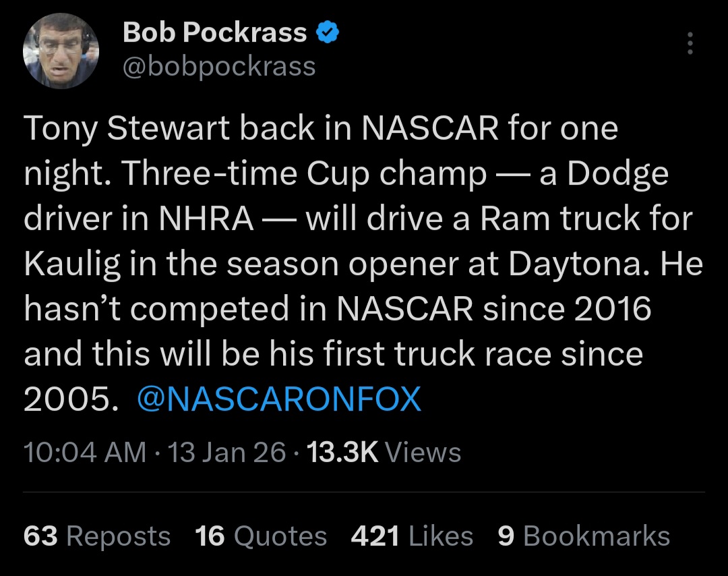Click the 13 Jan 26 date
This screenshot has height=576, width=728.
[x=228, y=452]
